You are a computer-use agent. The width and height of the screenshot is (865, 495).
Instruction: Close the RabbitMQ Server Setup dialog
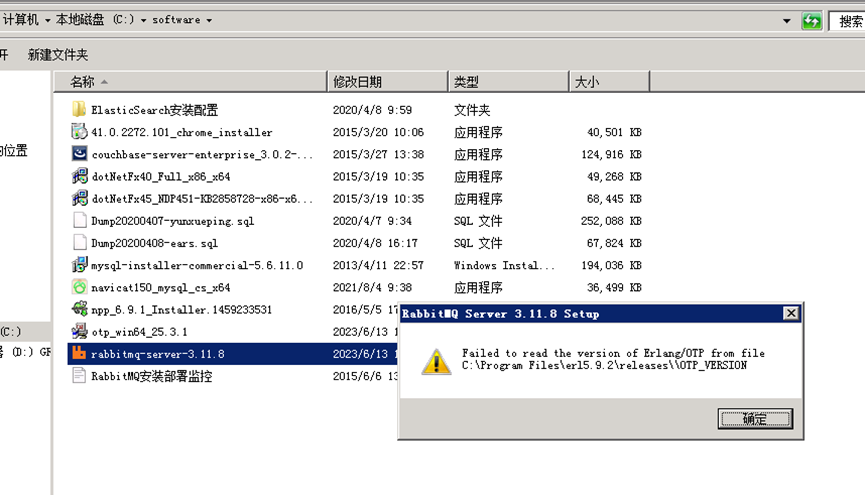click(x=791, y=313)
